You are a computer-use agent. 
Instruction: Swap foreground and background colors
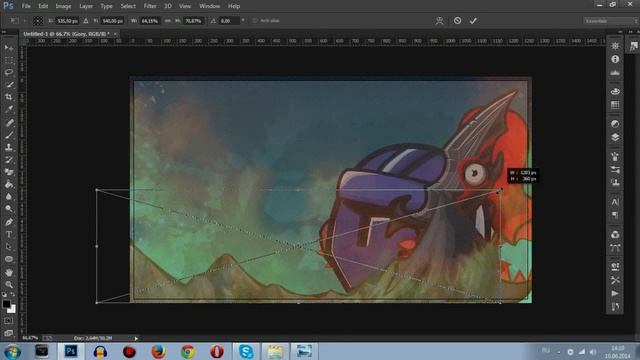point(13,294)
